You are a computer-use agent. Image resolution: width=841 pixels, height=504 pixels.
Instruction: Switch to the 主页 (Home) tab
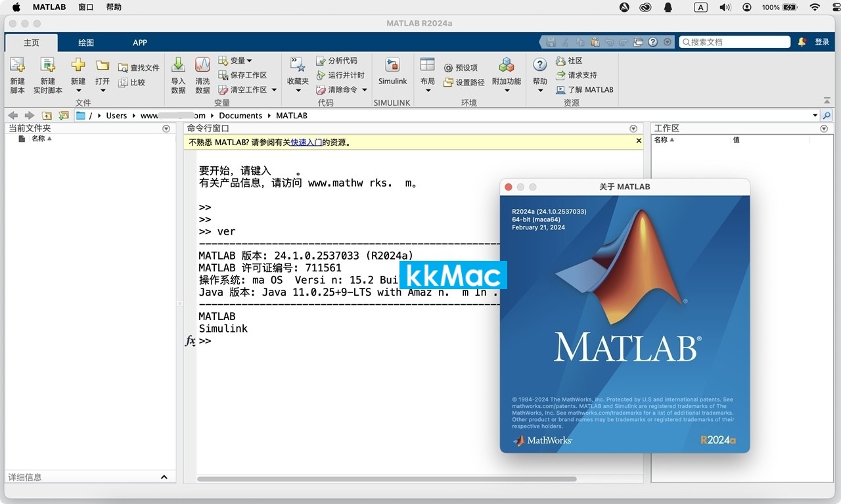tap(32, 43)
